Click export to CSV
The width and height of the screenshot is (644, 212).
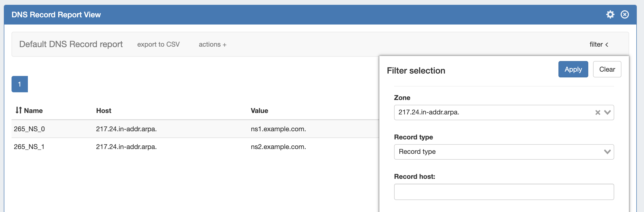(158, 44)
